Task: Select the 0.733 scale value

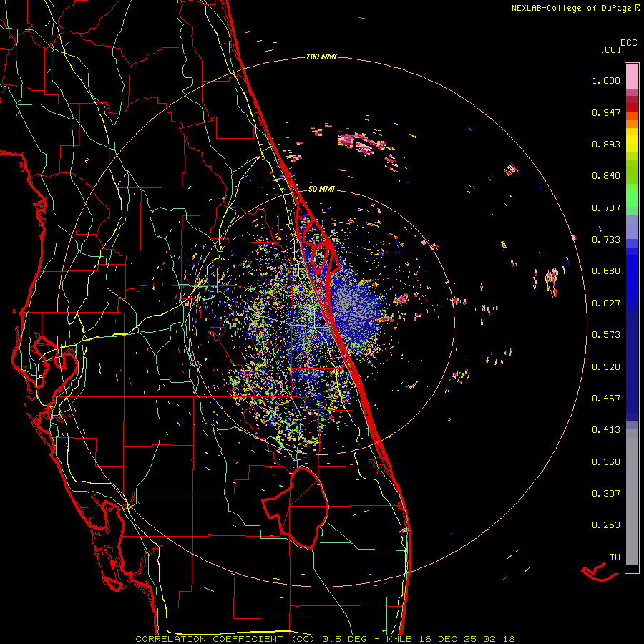Action: coord(606,240)
